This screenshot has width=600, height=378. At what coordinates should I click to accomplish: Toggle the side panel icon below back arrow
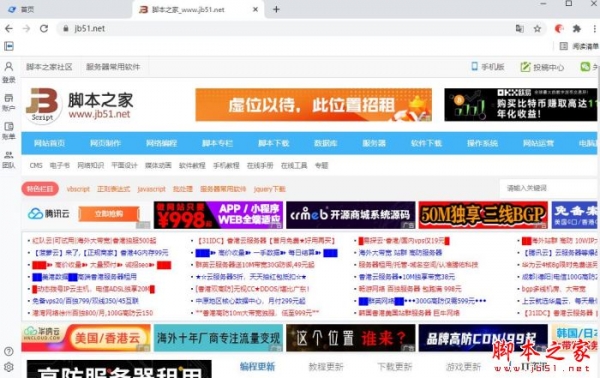(x=9, y=46)
